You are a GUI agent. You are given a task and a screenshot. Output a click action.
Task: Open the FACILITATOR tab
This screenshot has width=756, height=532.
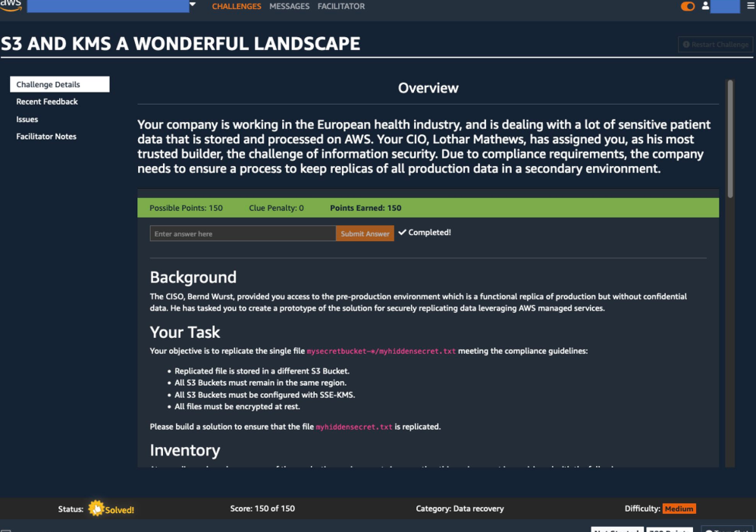click(341, 6)
